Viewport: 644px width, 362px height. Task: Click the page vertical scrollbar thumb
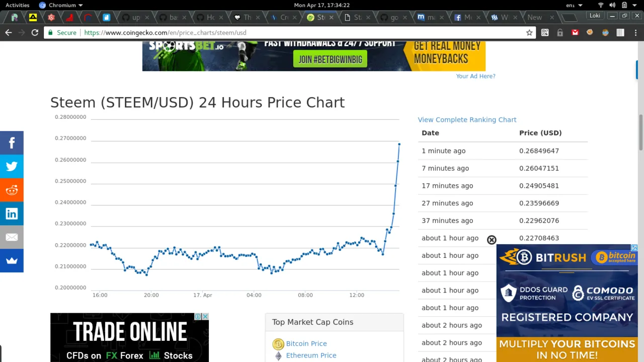(x=641, y=132)
